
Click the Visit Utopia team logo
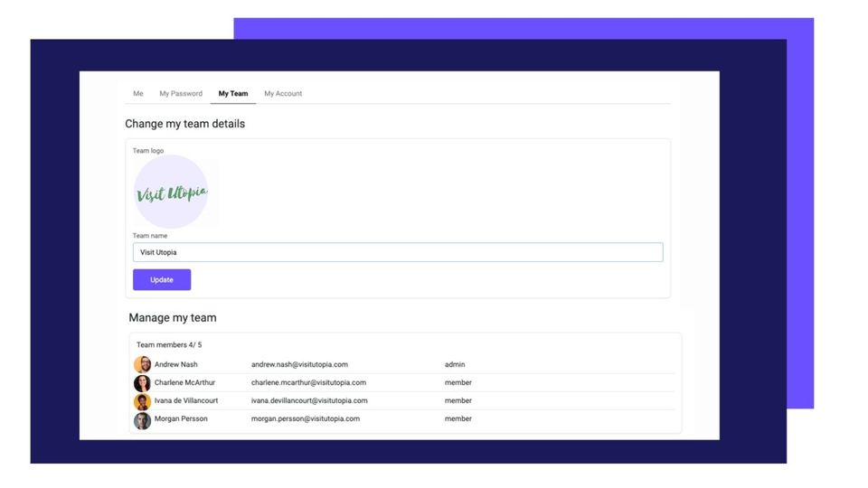(x=171, y=192)
